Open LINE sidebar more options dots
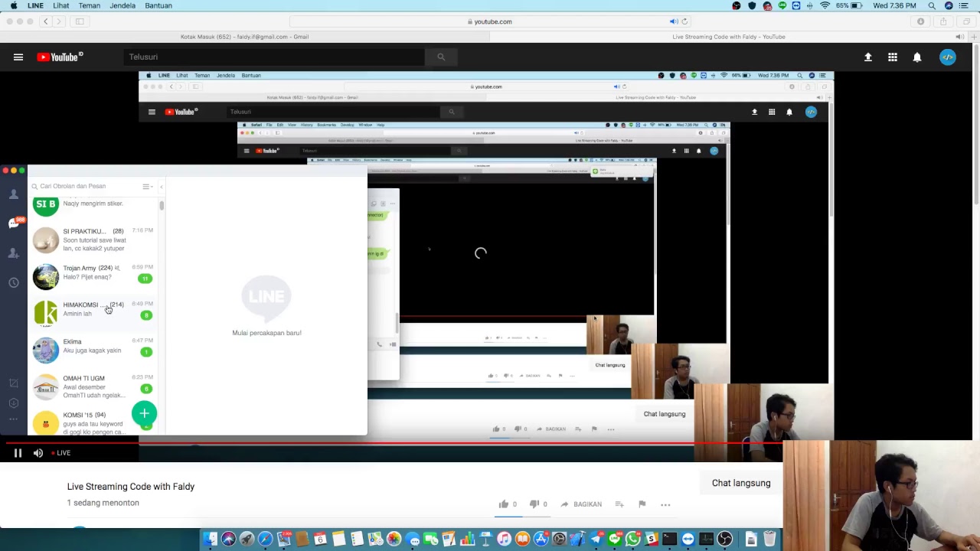 point(14,419)
